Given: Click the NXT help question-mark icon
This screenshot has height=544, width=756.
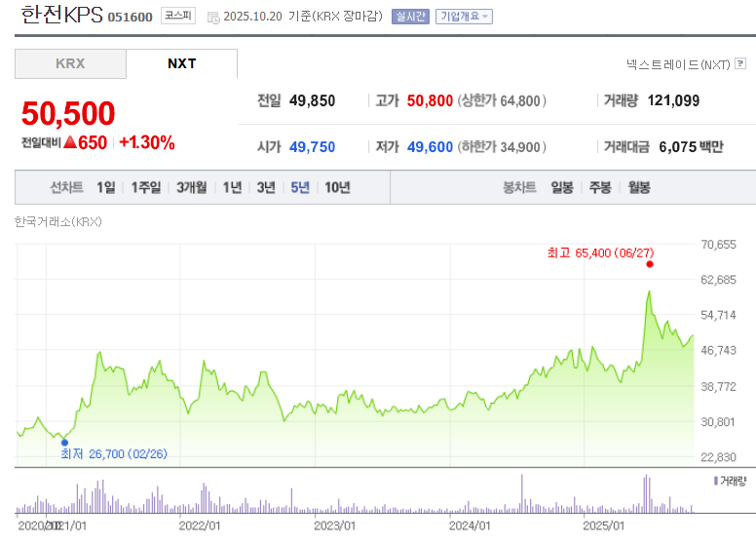Looking at the screenshot, I should click(x=740, y=63).
